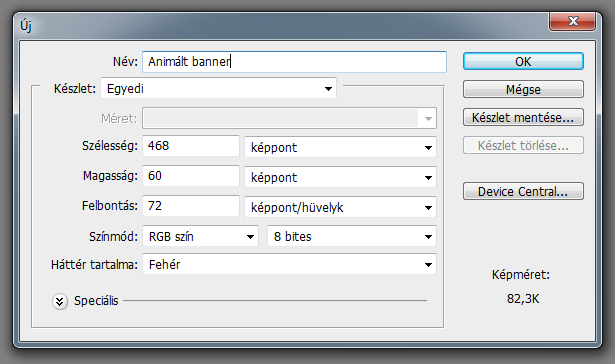The height and width of the screenshot is (364, 615).
Task: Open the Háttér tartalma Fehér dropdown
Action: (289, 264)
